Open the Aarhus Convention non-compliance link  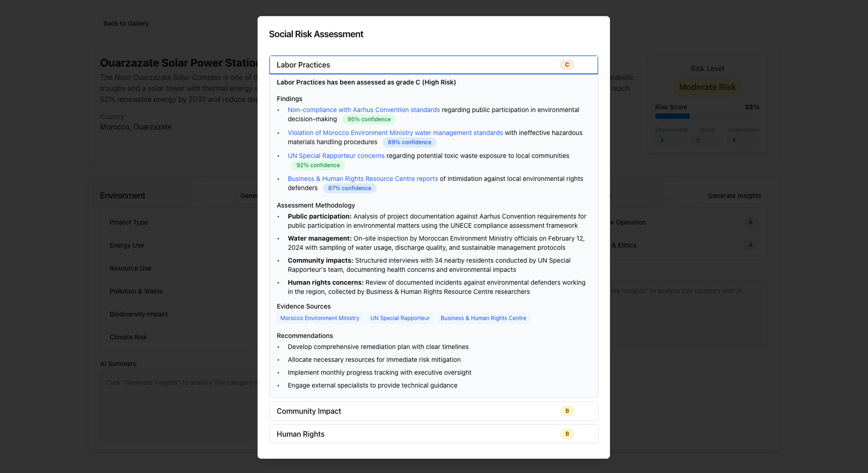tap(364, 110)
